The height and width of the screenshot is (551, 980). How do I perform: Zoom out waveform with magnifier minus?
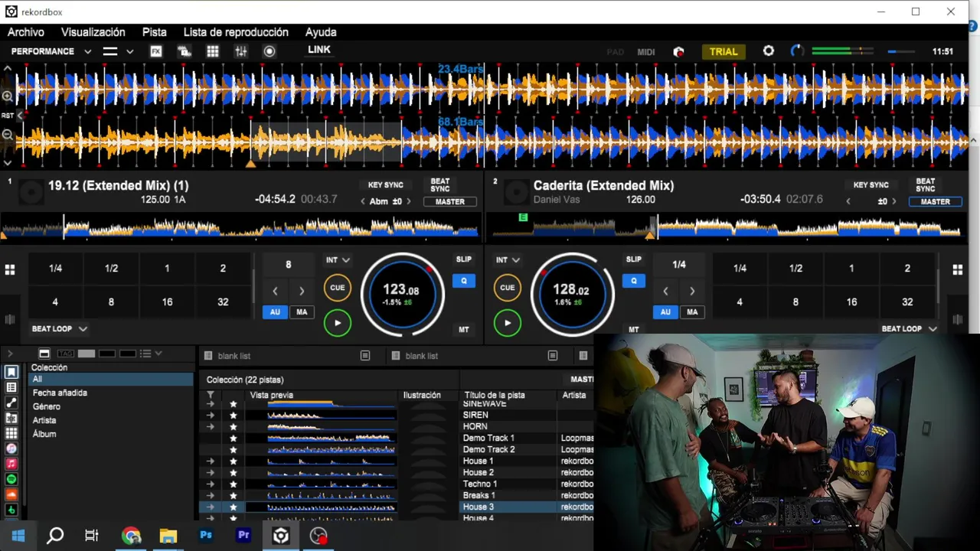8,135
